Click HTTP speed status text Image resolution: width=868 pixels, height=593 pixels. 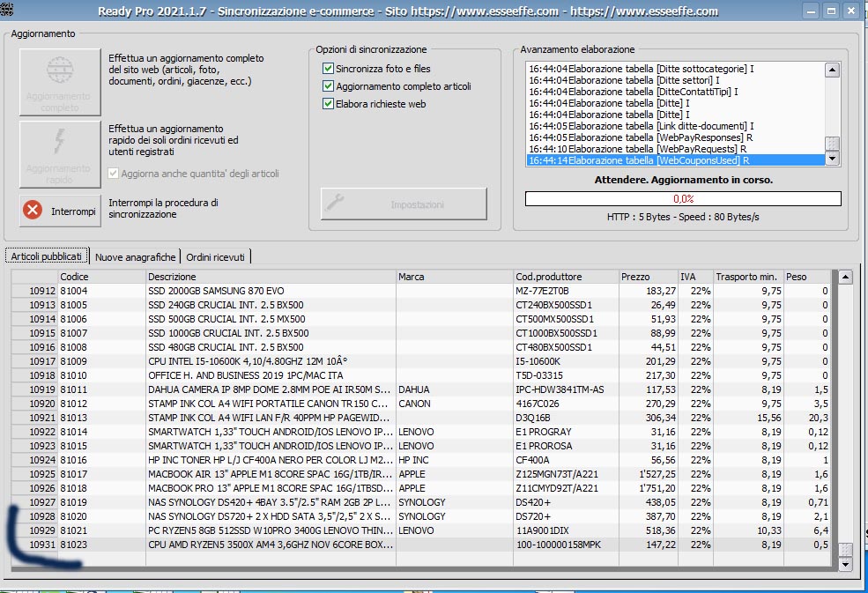683,217
